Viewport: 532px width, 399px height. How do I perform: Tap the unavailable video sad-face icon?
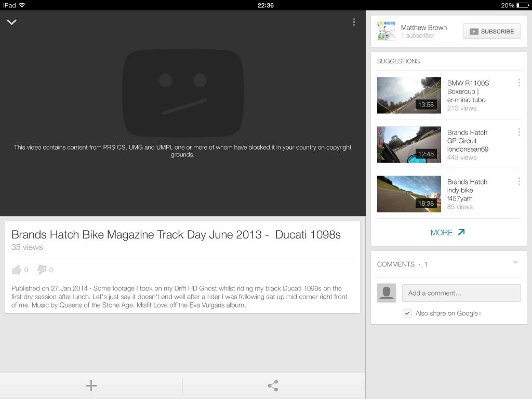(x=183, y=94)
